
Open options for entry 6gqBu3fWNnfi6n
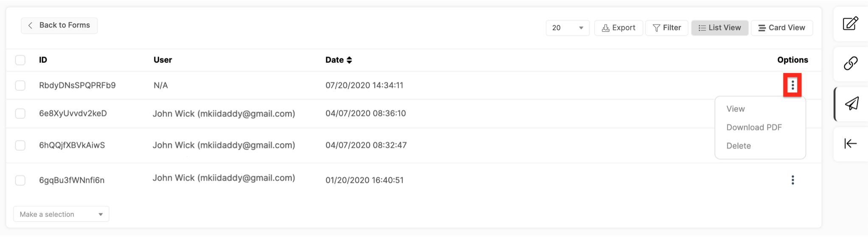click(792, 180)
